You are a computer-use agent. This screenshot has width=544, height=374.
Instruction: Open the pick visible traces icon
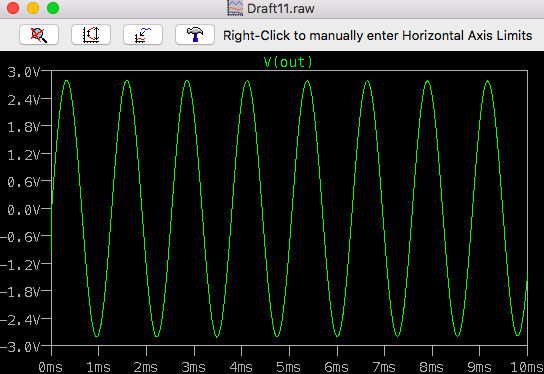[x=143, y=35]
